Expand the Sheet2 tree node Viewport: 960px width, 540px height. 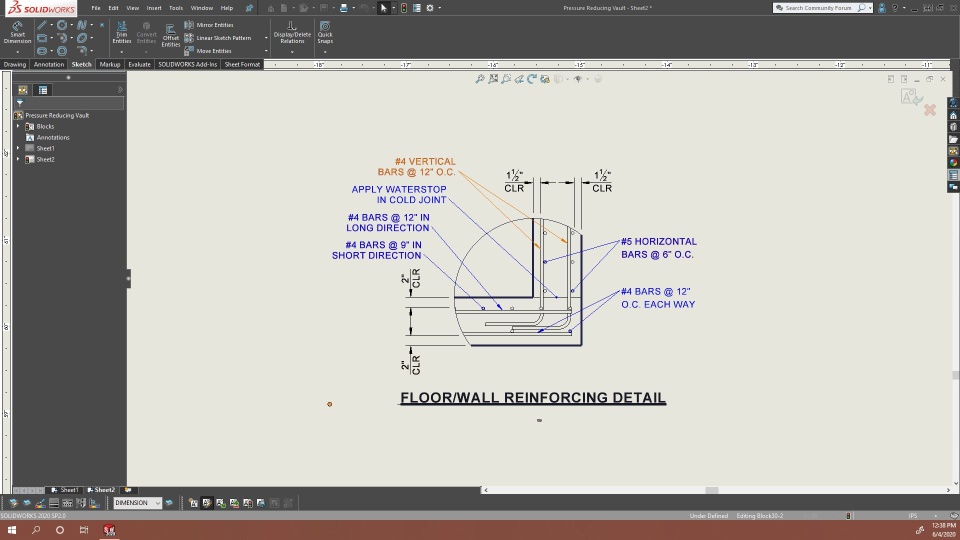click(x=18, y=159)
